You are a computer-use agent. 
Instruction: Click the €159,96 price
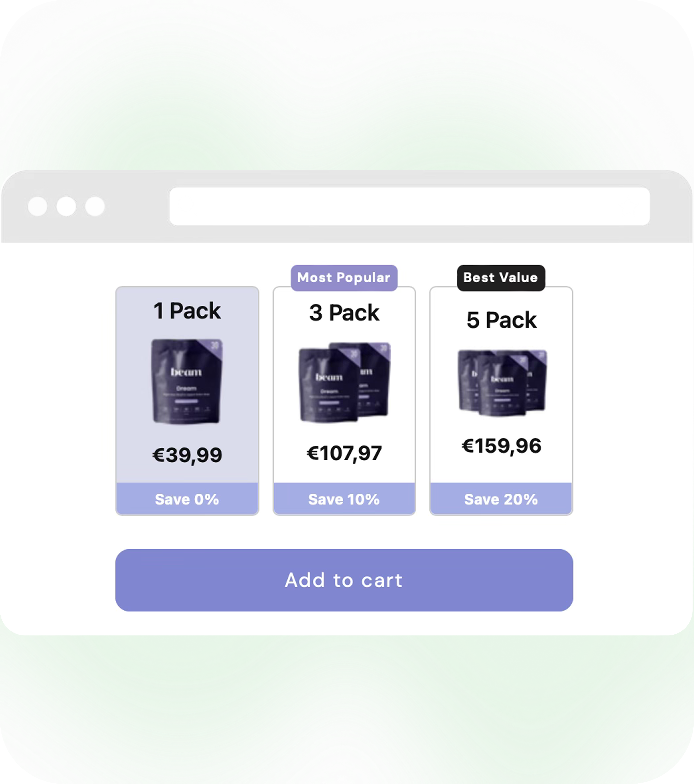click(x=501, y=446)
